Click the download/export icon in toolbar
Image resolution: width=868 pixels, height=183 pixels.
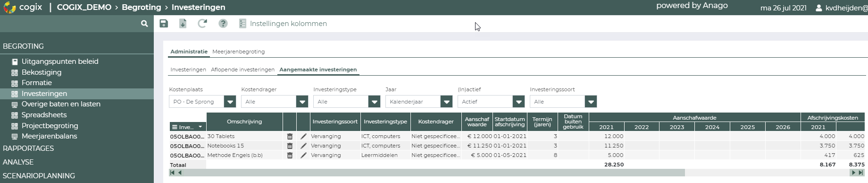coord(183,24)
